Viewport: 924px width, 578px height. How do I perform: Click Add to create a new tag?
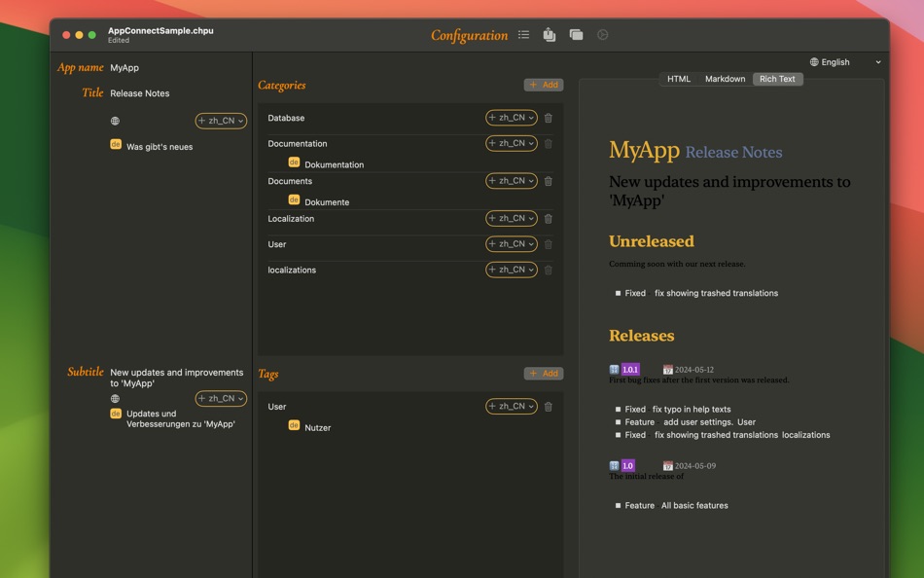click(544, 373)
